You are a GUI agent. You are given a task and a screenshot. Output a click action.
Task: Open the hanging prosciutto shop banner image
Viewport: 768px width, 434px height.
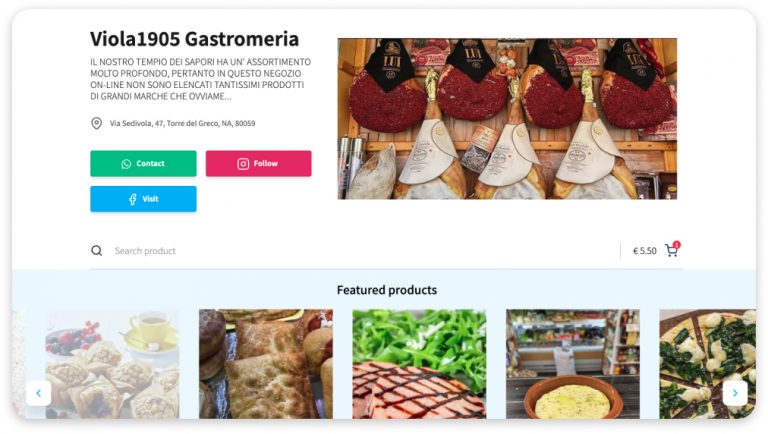(507, 119)
